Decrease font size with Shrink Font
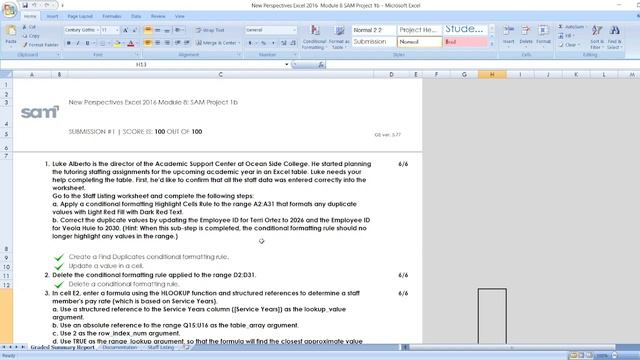640x360 pixels. pos(135,30)
